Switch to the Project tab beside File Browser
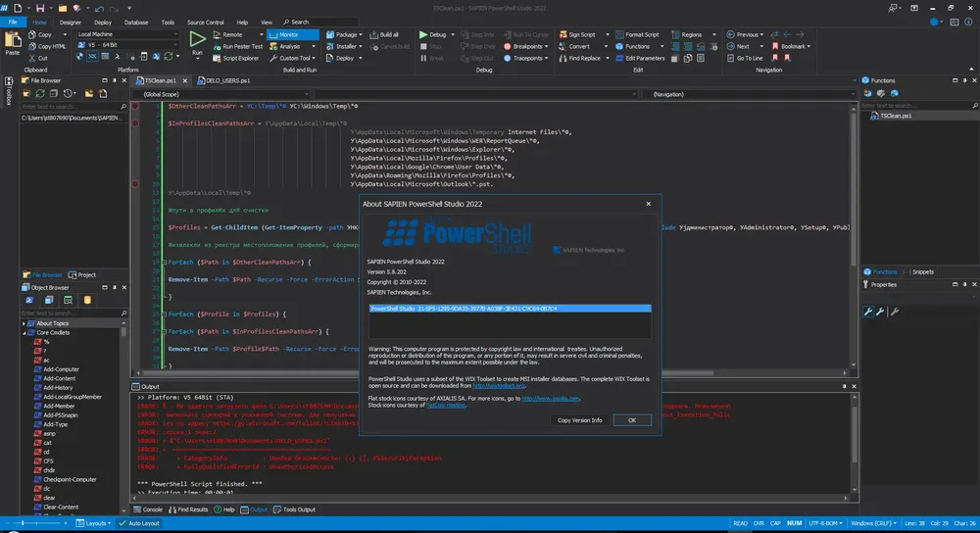 pyautogui.click(x=82, y=275)
